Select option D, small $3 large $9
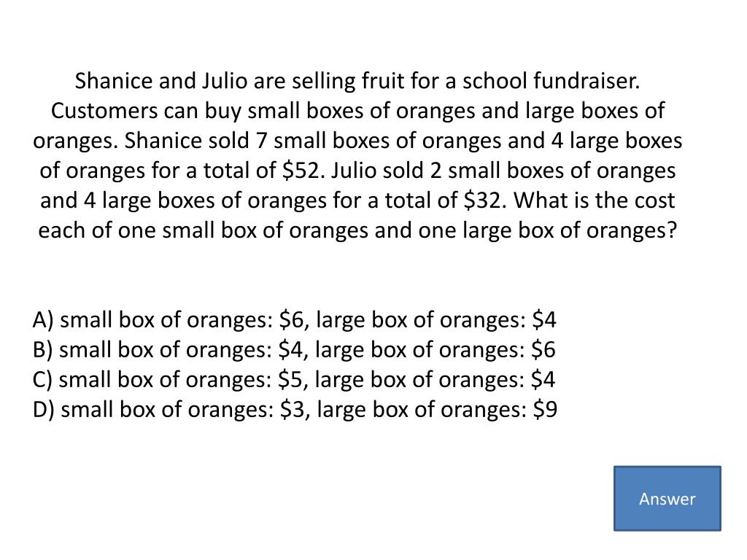Screen dimensions: 747x560 click(x=295, y=410)
